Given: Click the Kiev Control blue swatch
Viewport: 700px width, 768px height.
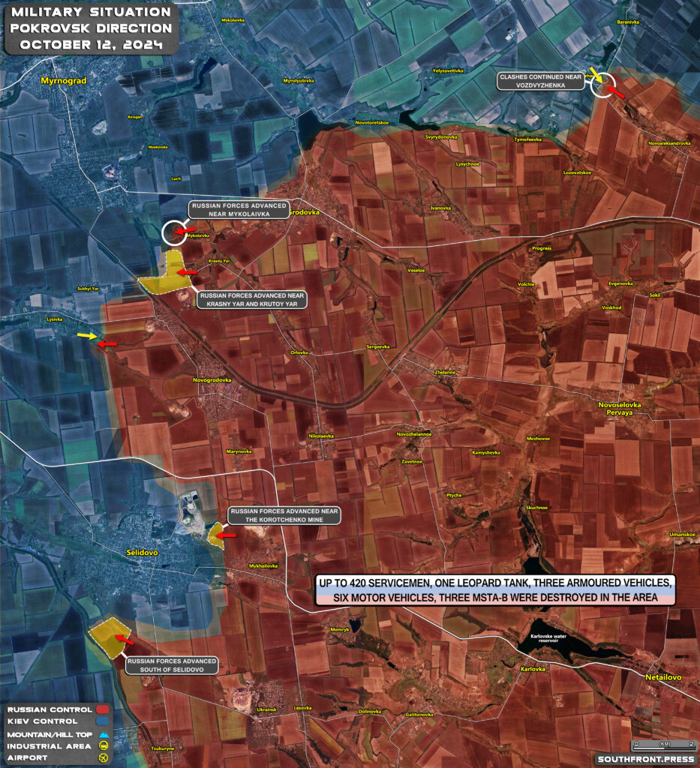Looking at the screenshot, I should pyautogui.click(x=103, y=721).
